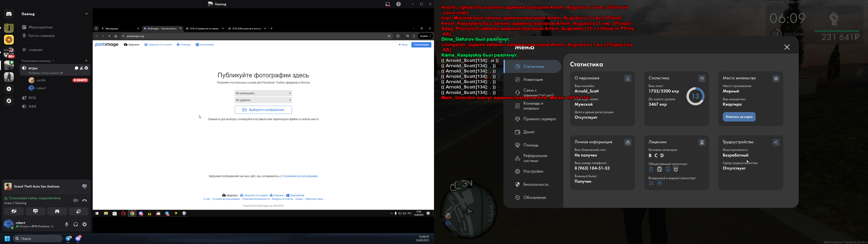Open Discord inbox icon in title bar

[x=388, y=4]
